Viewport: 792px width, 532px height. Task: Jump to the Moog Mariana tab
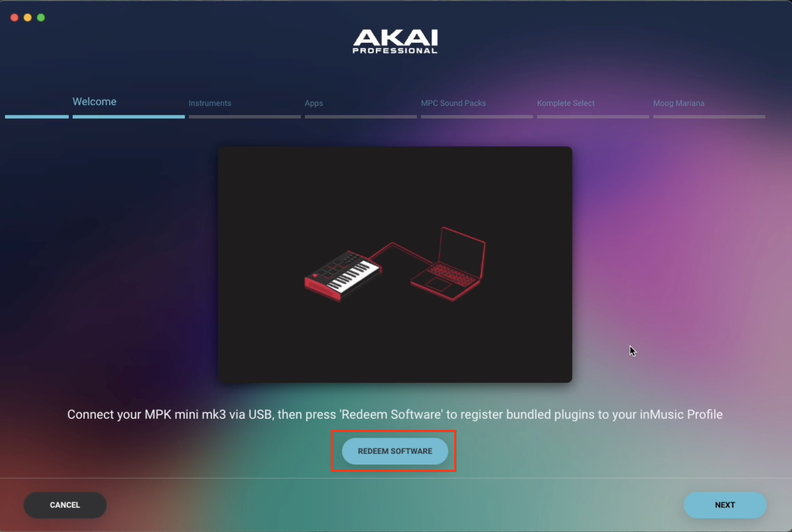[678, 103]
